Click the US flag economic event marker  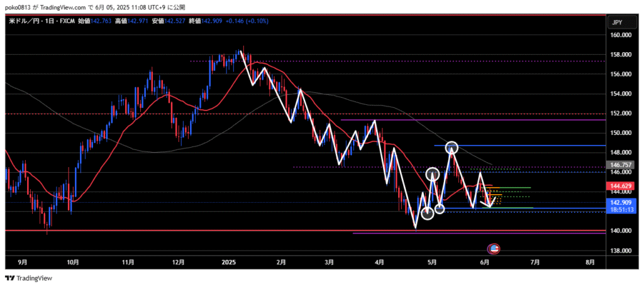(494, 249)
